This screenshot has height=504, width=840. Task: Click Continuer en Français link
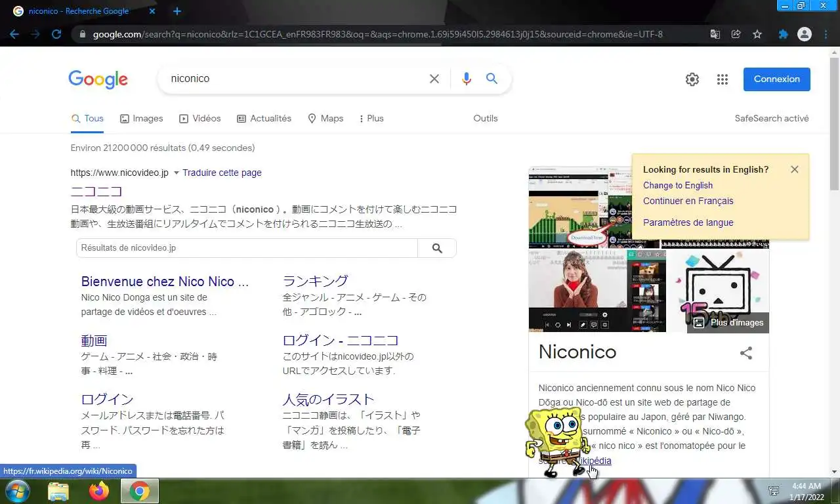(x=688, y=201)
